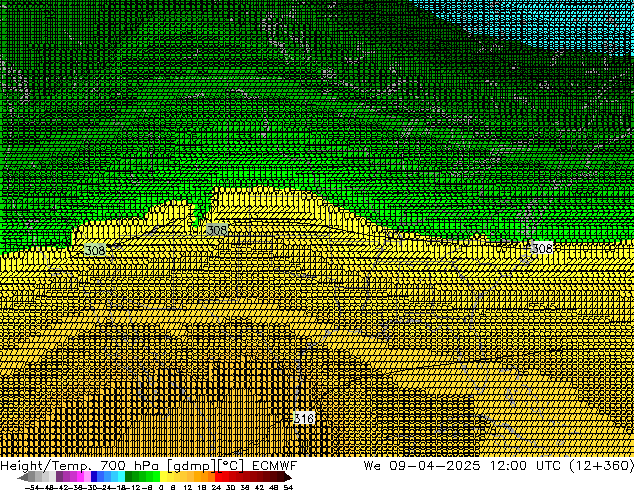The image size is (634, 490).
Task: Click the Height/Temp. 700 hPa title text
Action: coord(82,465)
